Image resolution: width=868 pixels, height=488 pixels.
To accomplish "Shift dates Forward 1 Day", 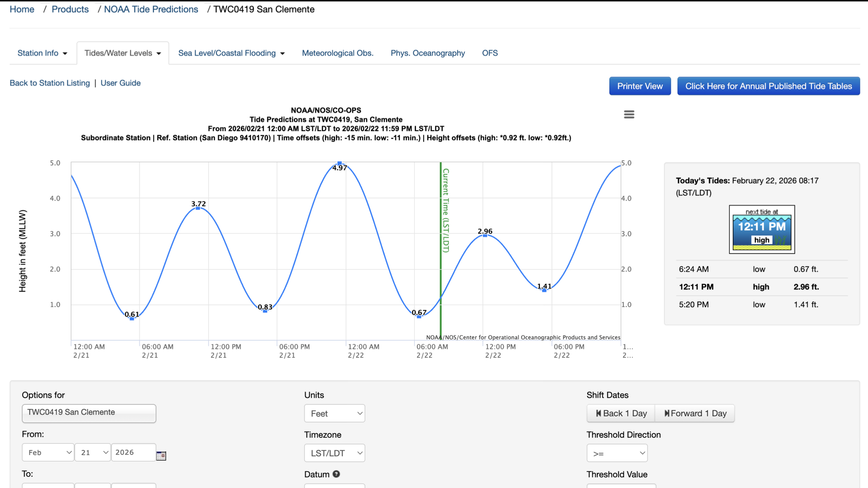I will [695, 413].
